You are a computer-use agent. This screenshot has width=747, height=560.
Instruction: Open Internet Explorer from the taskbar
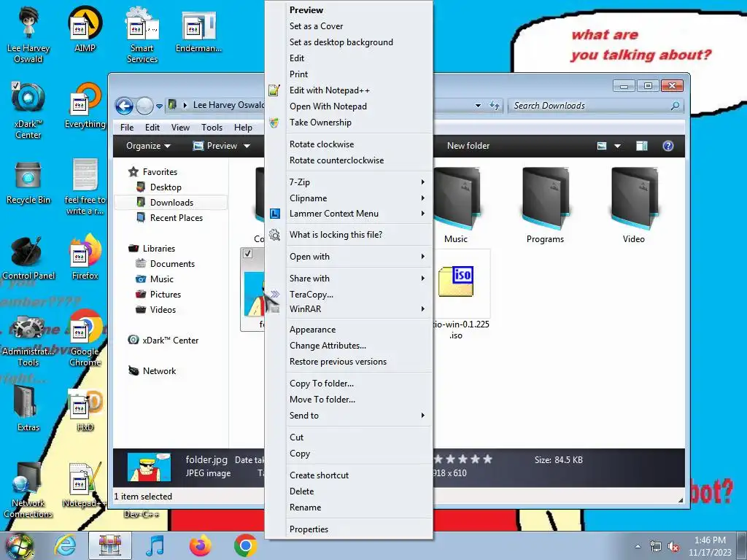pyautogui.click(x=65, y=545)
